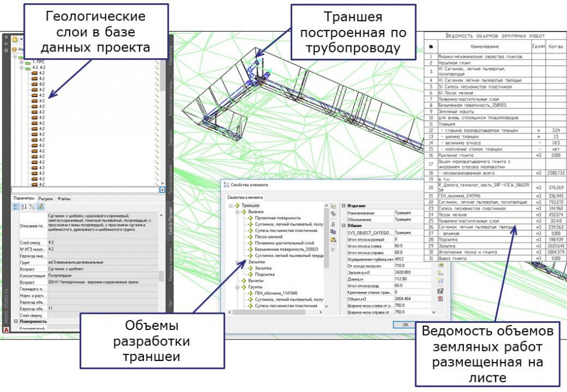567x392 pixels.
Task: Click OK in the Свойства элемента dialog
Action: point(405,325)
